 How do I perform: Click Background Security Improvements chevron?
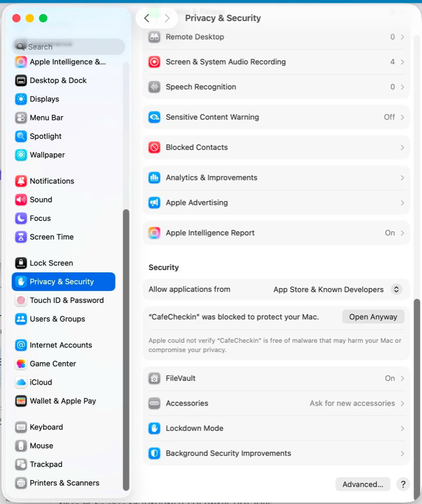point(402,453)
